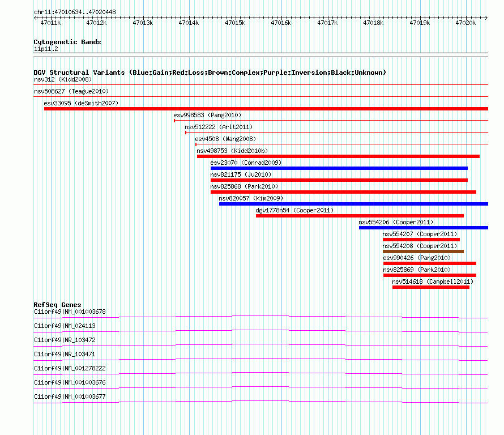The image size is (504, 435).
Task: Click the RefSeq Genes track title
Action: [x=58, y=305]
